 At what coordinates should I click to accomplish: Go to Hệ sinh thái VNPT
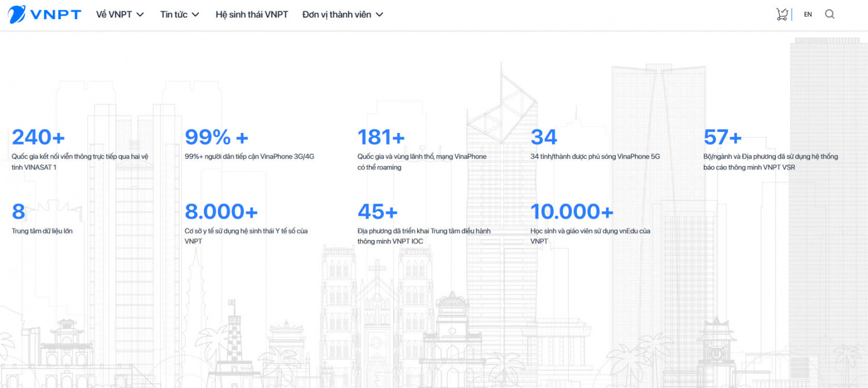[252, 14]
